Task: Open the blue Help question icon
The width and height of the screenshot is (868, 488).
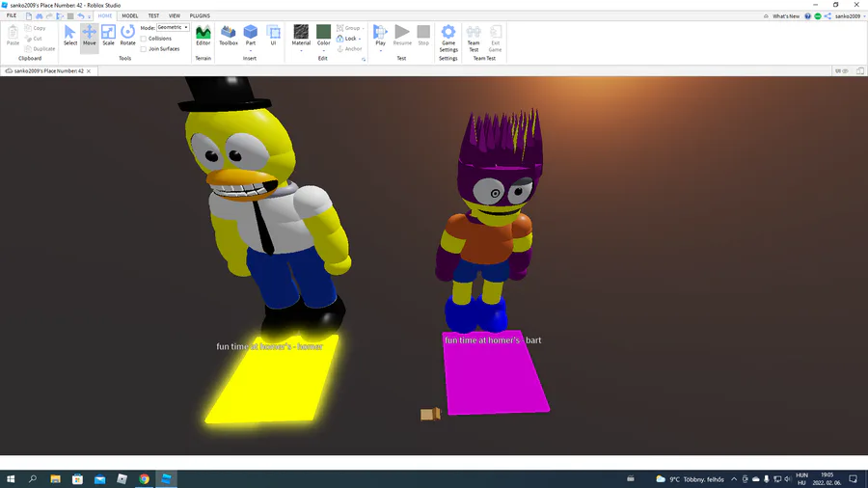Action: click(x=807, y=16)
